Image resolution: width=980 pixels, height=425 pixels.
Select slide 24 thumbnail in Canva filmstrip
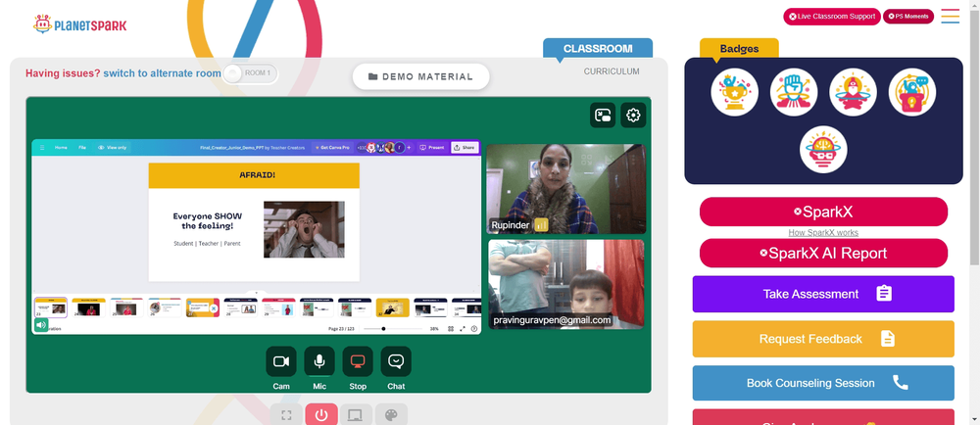(x=88, y=307)
